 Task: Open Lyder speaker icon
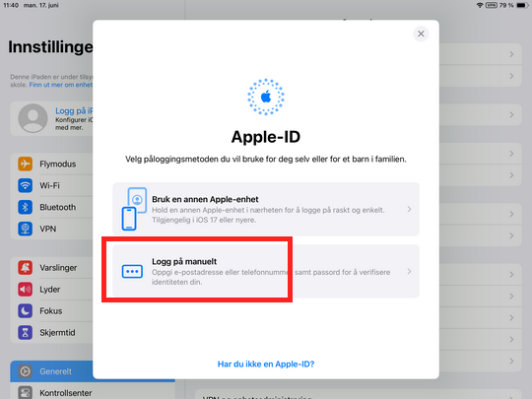click(25, 290)
